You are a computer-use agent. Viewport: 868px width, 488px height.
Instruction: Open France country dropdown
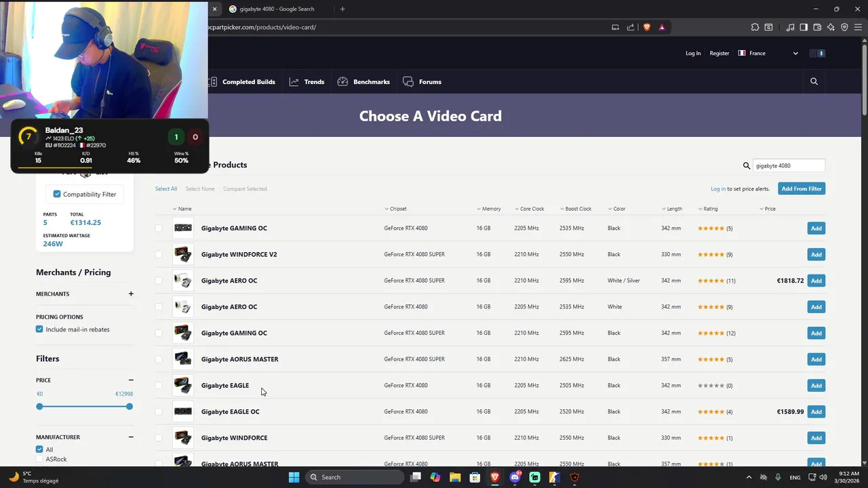pyautogui.click(x=768, y=53)
